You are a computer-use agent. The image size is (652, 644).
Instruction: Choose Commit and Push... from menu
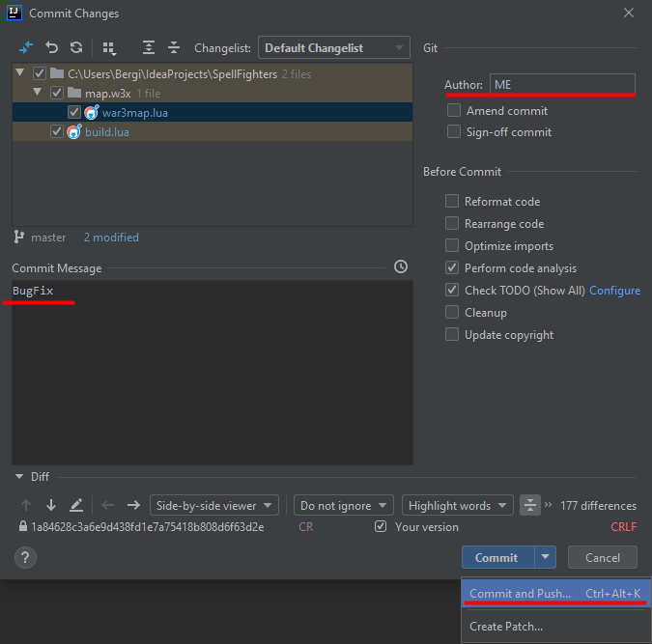(x=555, y=593)
